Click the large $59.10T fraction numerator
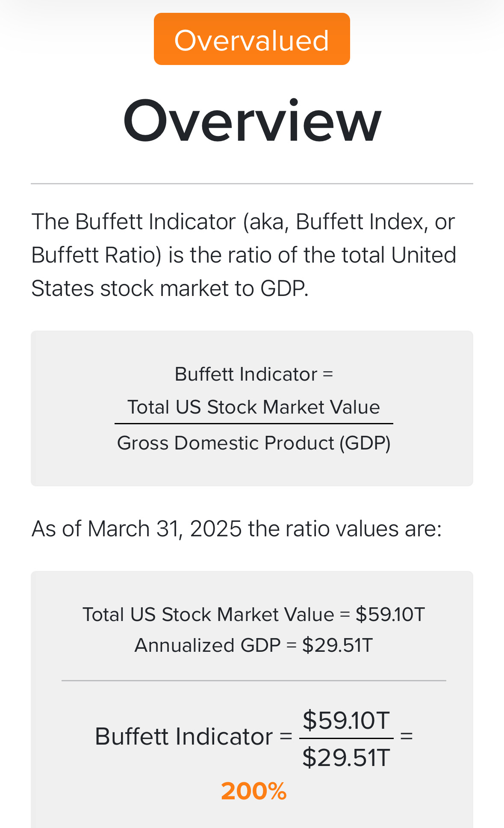This screenshot has height=828, width=504. [346, 720]
